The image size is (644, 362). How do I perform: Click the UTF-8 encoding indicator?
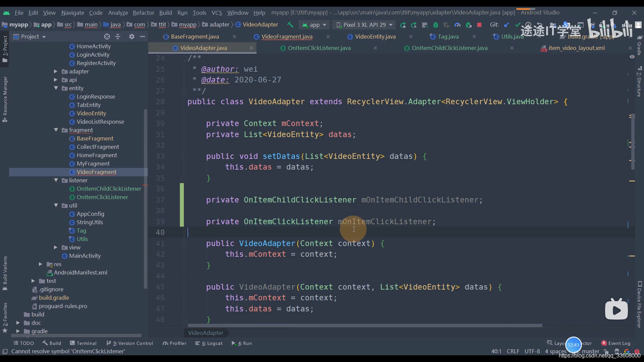pyautogui.click(x=532, y=351)
